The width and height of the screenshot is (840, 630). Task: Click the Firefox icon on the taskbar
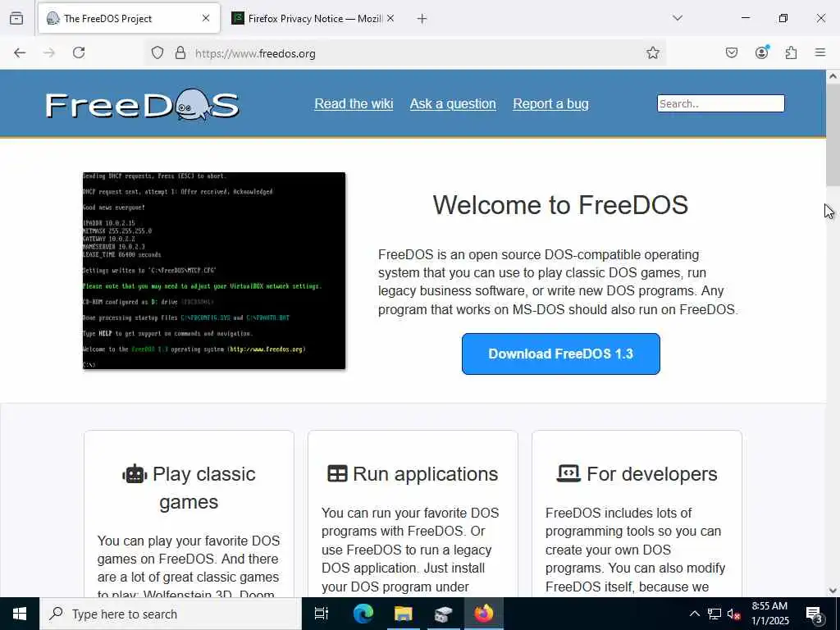[483, 614]
